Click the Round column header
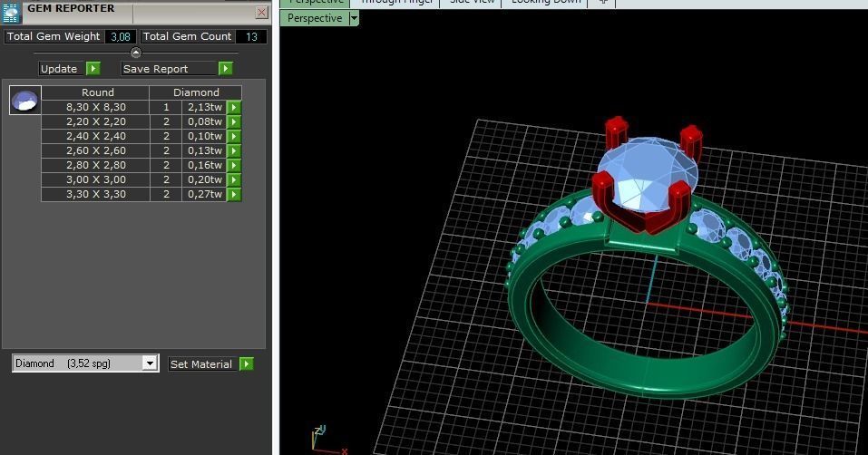This screenshot has height=455, width=868. [96, 92]
